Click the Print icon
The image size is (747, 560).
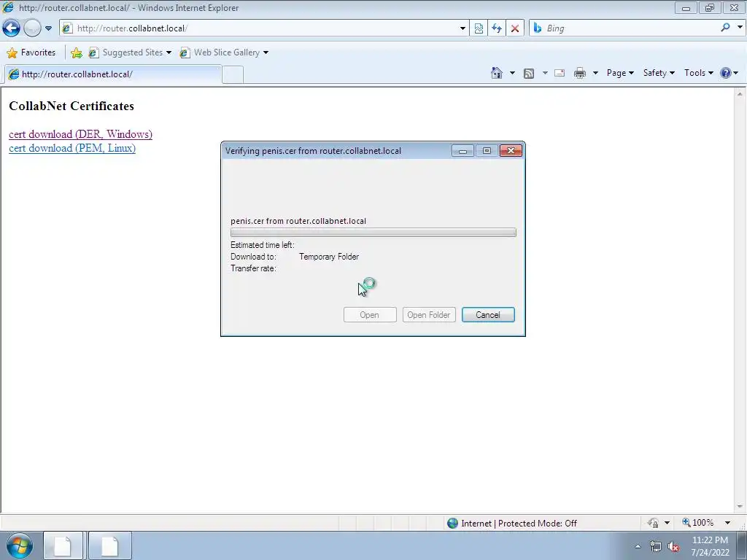(x=579, y=73)
